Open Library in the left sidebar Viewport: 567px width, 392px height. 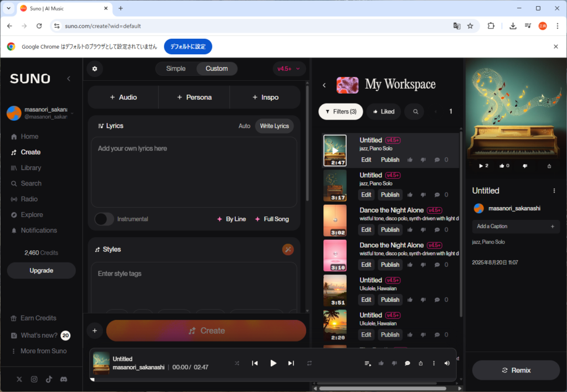click(x=31, y=168)
